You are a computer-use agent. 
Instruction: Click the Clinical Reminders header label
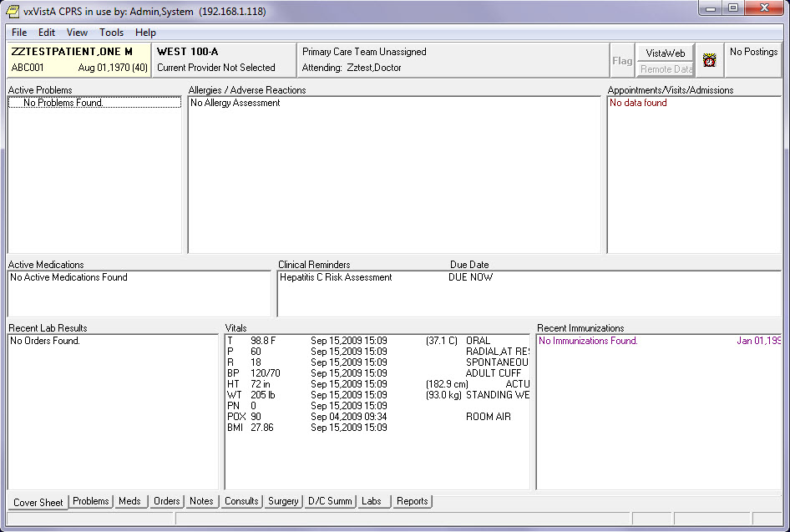click(314, 265)
